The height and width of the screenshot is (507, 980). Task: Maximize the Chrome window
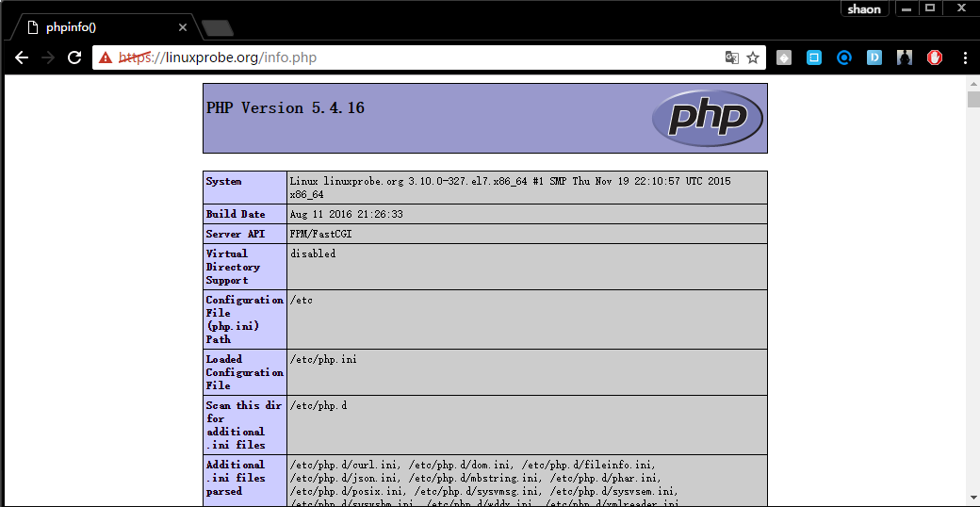[930, 8]
